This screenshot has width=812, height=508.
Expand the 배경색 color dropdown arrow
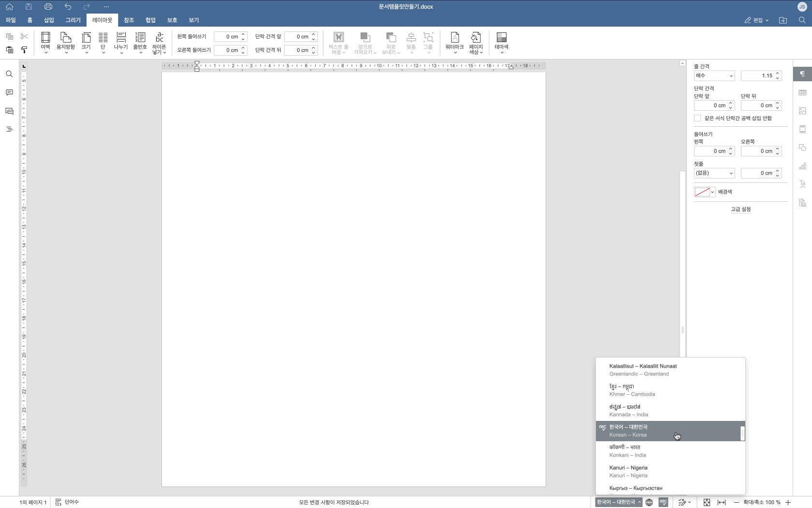pyautogui.click(x=712, y=192)
